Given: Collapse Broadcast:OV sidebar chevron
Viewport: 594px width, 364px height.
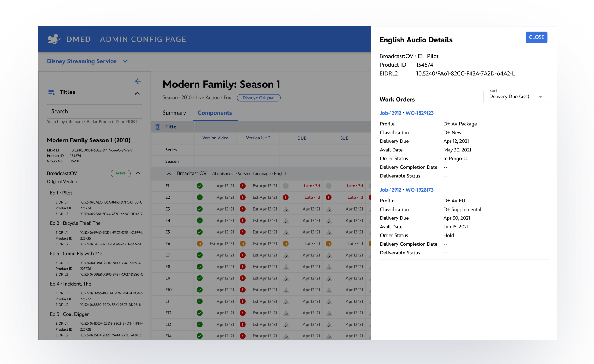Looking at the screenshot, I should (138, 173).
